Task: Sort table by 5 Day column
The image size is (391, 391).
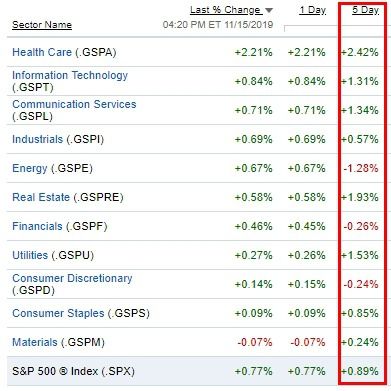Action: coord(365,10)
